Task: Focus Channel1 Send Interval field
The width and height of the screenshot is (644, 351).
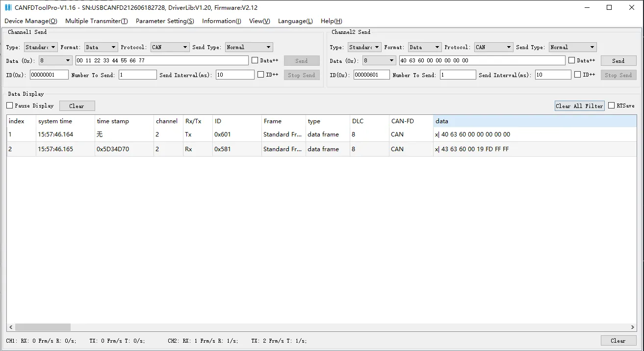Action: (x=235, y=75)
